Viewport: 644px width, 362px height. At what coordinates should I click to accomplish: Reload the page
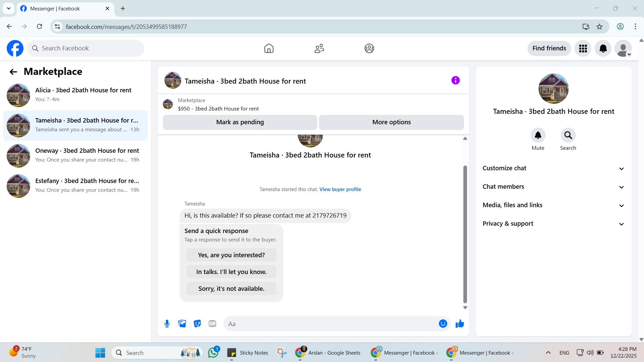[x=40, y=27]
